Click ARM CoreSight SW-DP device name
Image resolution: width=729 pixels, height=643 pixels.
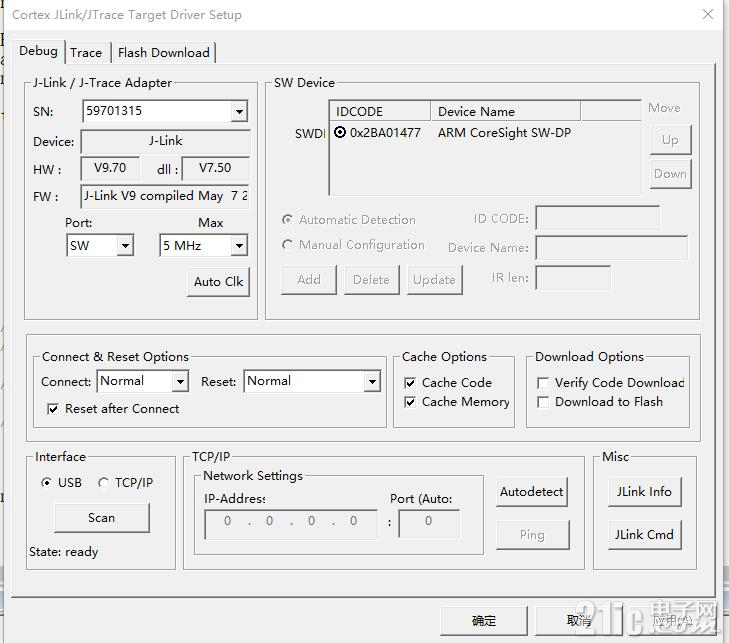click(x=504, y=133)
